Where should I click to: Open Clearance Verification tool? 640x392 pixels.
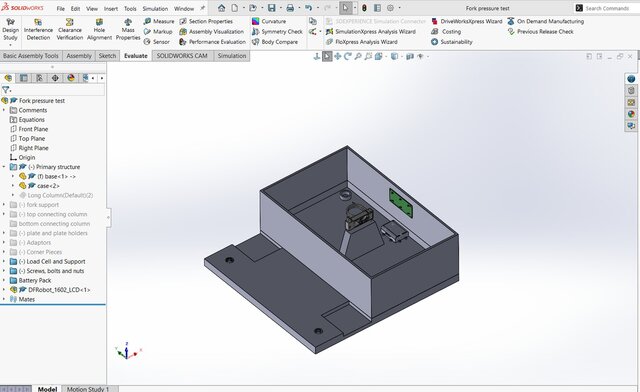[x=70, y=29]
